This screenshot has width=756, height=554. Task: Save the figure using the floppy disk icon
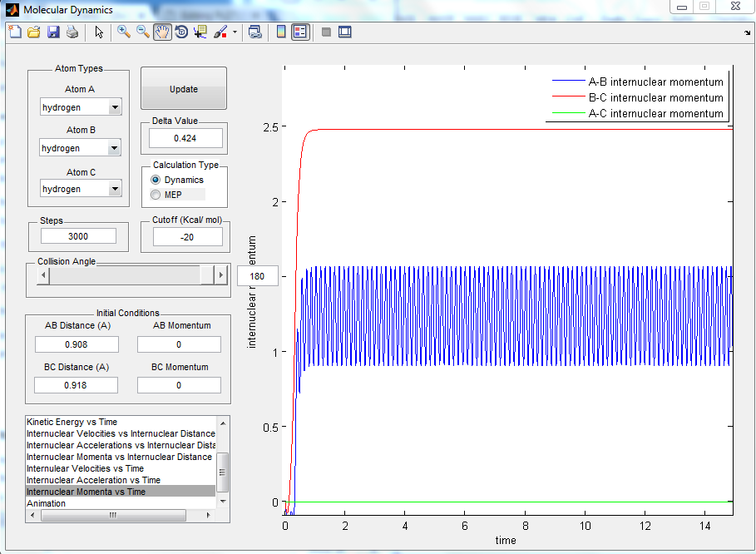53,32
